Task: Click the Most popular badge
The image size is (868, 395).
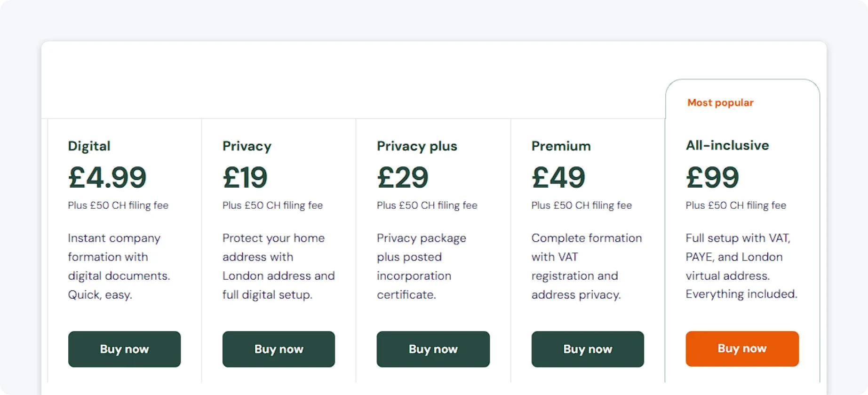Action: [720, 103]
